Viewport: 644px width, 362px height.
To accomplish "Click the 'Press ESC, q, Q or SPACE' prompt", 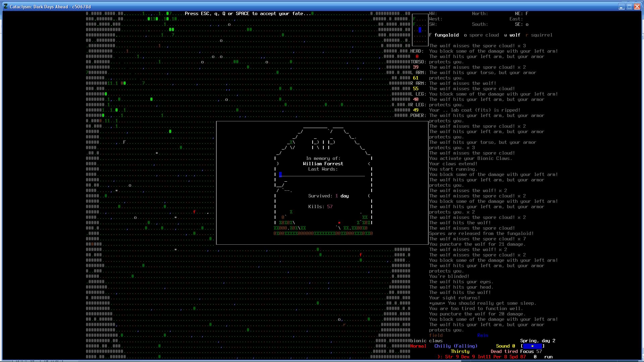I will click(248, 14).
